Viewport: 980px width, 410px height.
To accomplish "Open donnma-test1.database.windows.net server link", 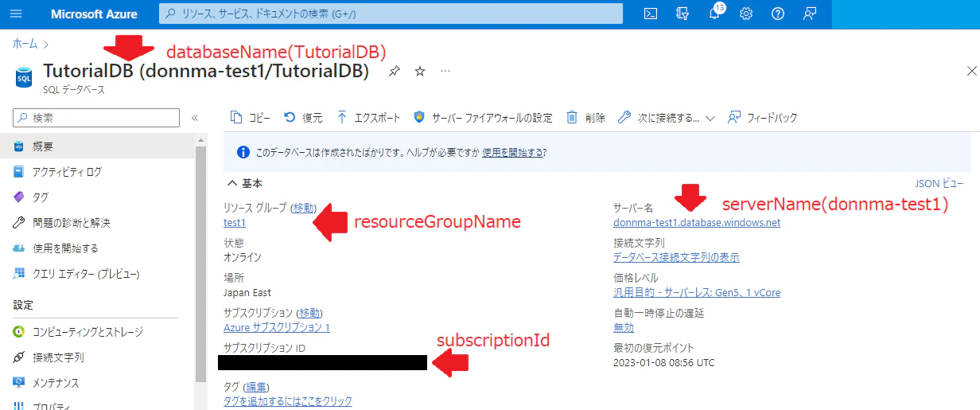I will click(x=697, y=223).
